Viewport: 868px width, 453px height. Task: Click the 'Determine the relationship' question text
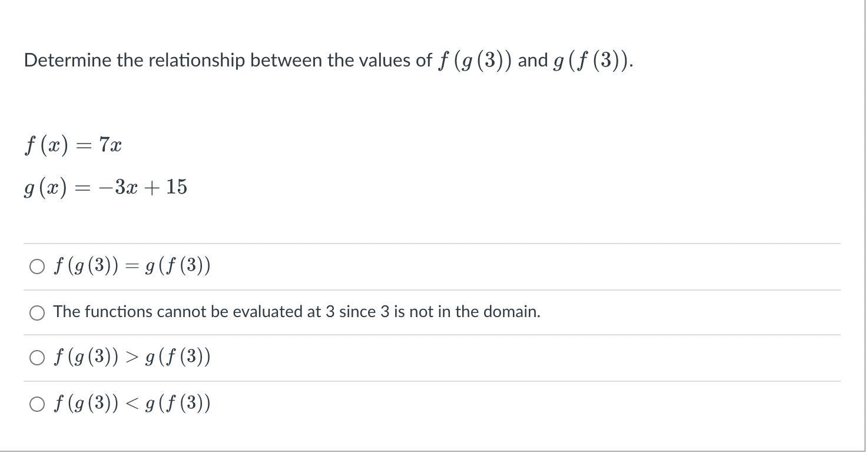[x=329, y=61]
